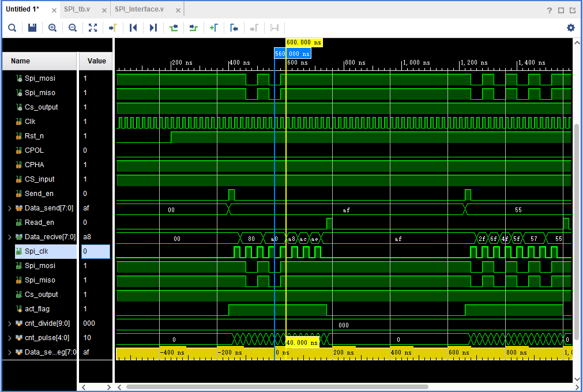Expand the Data_recive[7:0] bus

10,237
